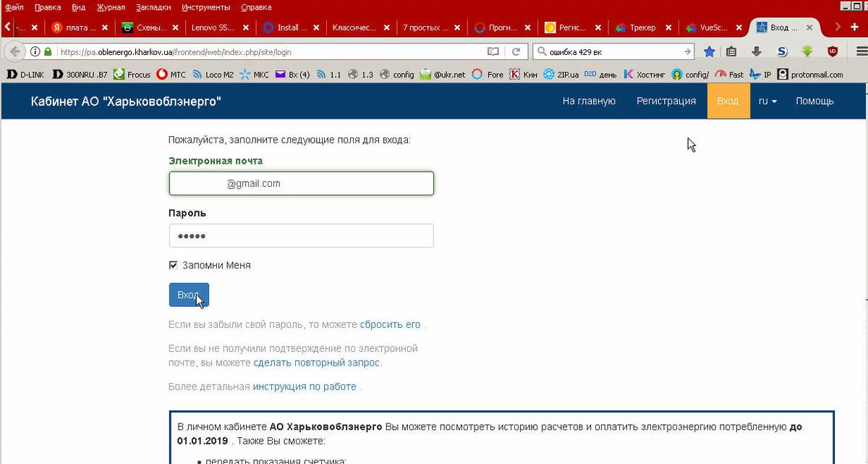
Task: Open the инструкция по работе link
Action: [305, 387]
